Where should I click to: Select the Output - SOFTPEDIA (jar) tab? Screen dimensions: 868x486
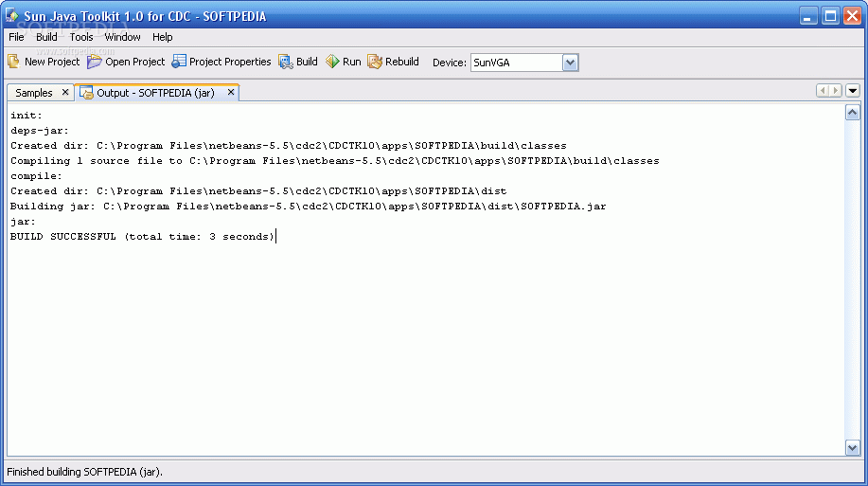tap(155, 93)
